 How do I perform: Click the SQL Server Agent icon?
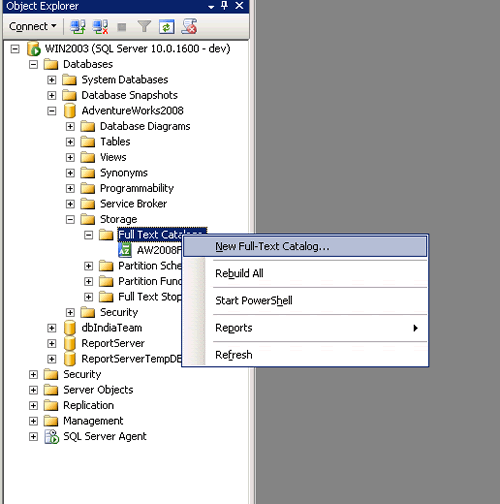[52, 436]
